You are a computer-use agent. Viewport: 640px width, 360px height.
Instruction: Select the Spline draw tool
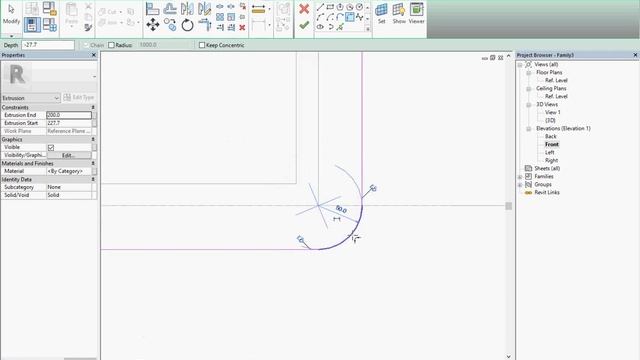pos(359,17)
